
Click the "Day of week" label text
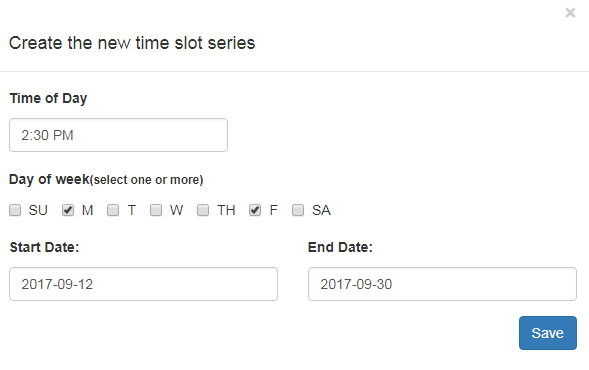point(49,180)
